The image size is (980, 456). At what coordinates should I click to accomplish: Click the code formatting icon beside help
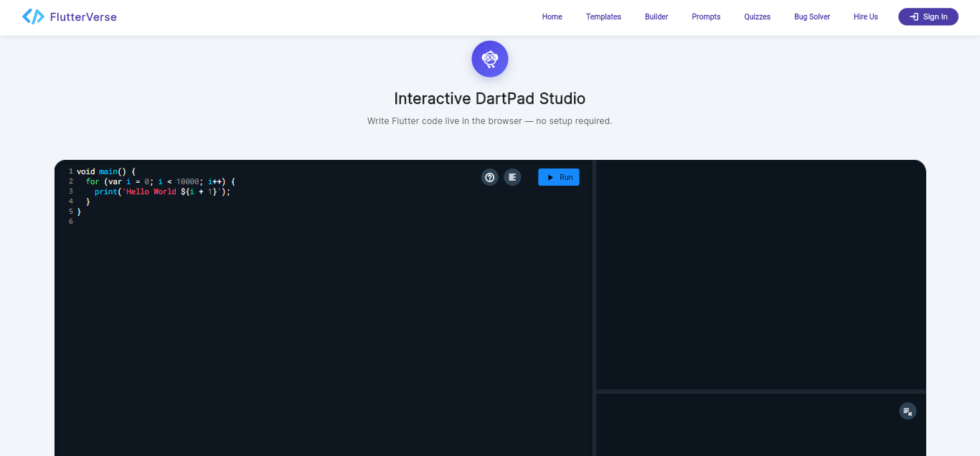512,177
